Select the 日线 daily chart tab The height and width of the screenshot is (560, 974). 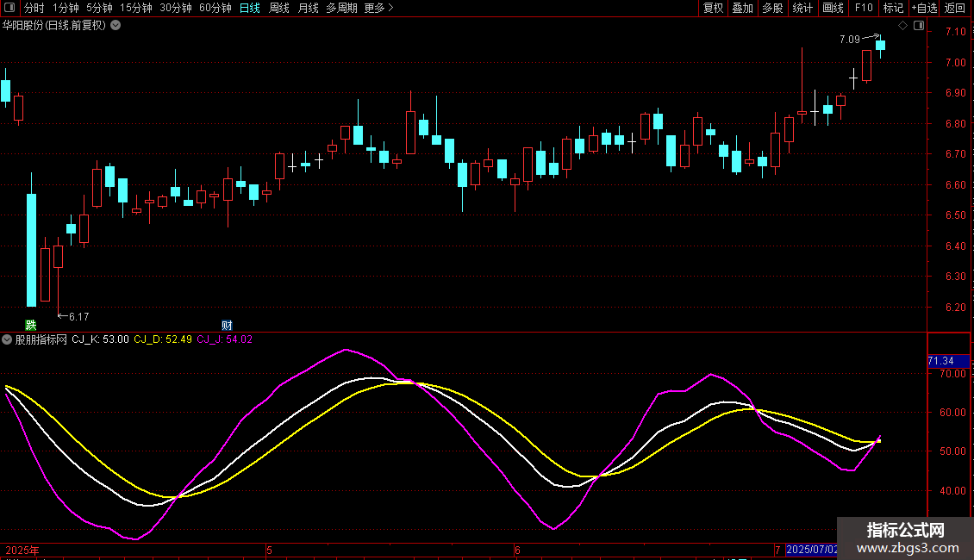pyautogui.click(x=250, y=8)
